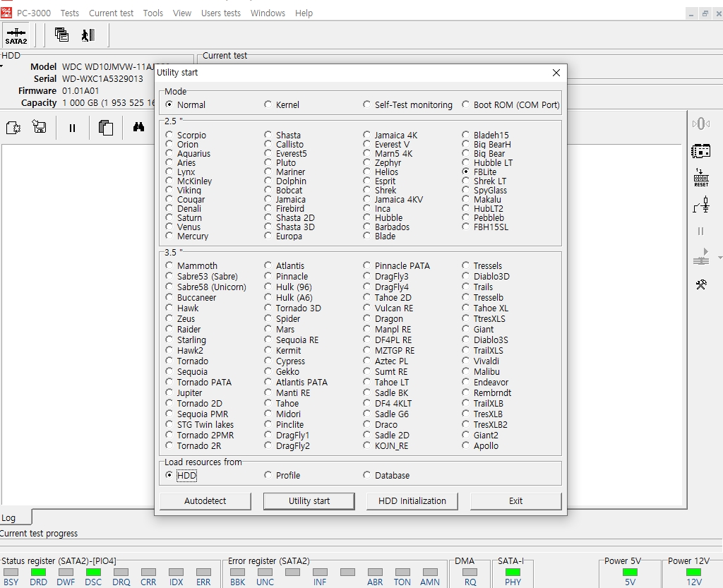The width and height of the screenshot is (723, 588).
Task: Choose Database as resource load source
Action: (x=367, y=475)
